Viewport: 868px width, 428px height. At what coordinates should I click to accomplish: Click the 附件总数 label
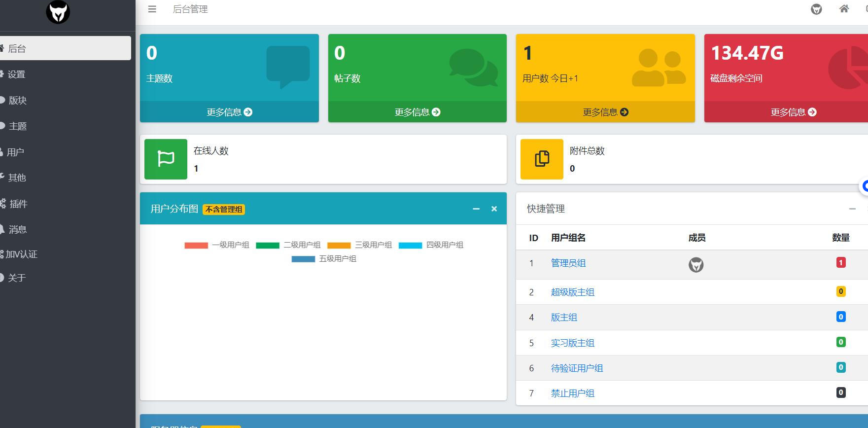point(587,151)
